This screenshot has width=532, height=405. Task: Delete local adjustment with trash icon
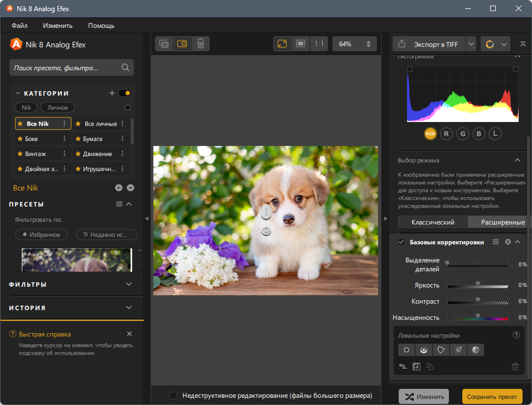(515, 367)
